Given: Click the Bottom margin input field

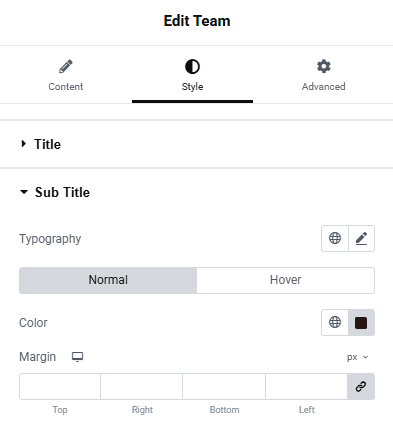Looking at the screenshot, I should [x=224, y=386].
